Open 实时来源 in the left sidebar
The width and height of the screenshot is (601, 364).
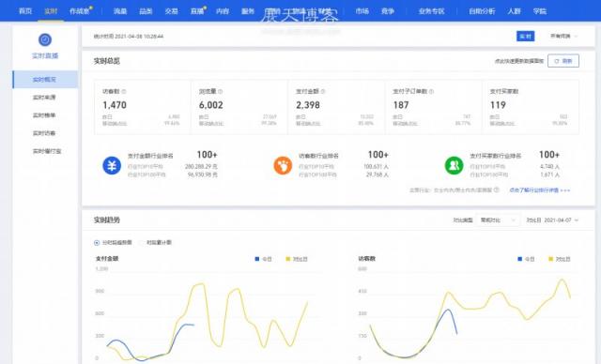tap(44, 98)
